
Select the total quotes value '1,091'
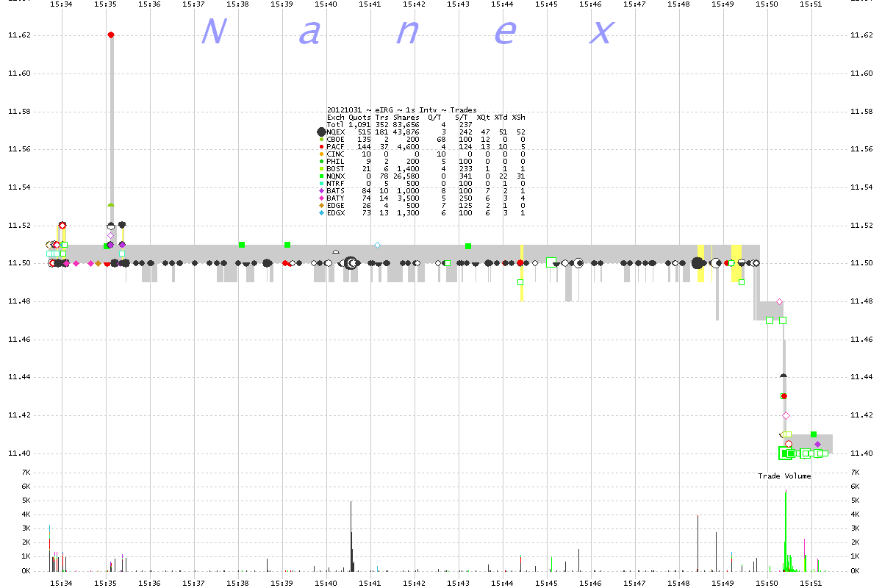pos(359,125)
